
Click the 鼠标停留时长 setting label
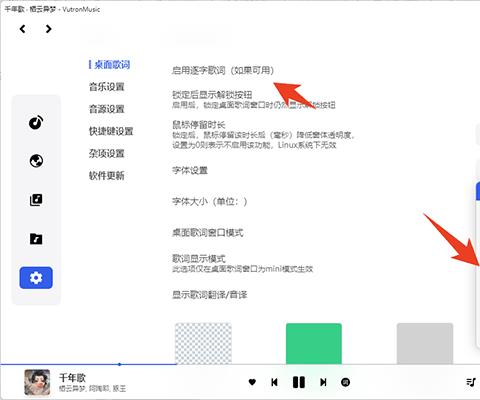click(x=199, y=125)
